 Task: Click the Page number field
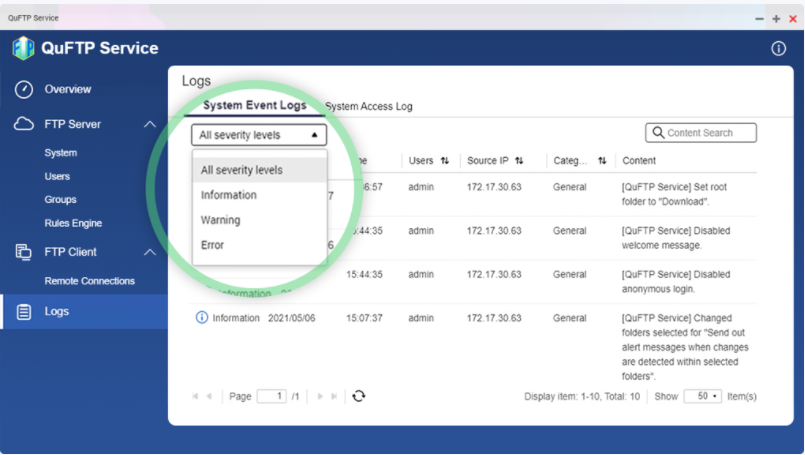click(x=272, y=396)
